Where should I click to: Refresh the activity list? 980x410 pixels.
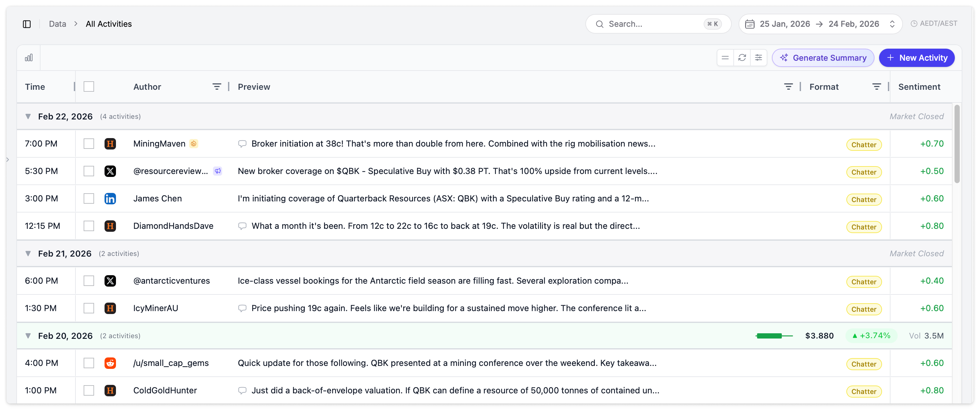tap(742, 57)
